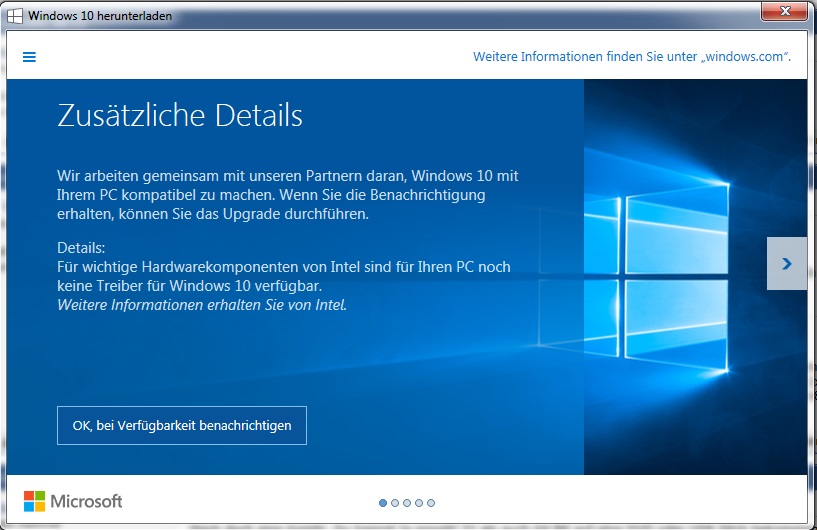Click the Windows logo in title bar
Image resolution: width=817 pixels, height=530 pixels.
[x=15, y=16]
